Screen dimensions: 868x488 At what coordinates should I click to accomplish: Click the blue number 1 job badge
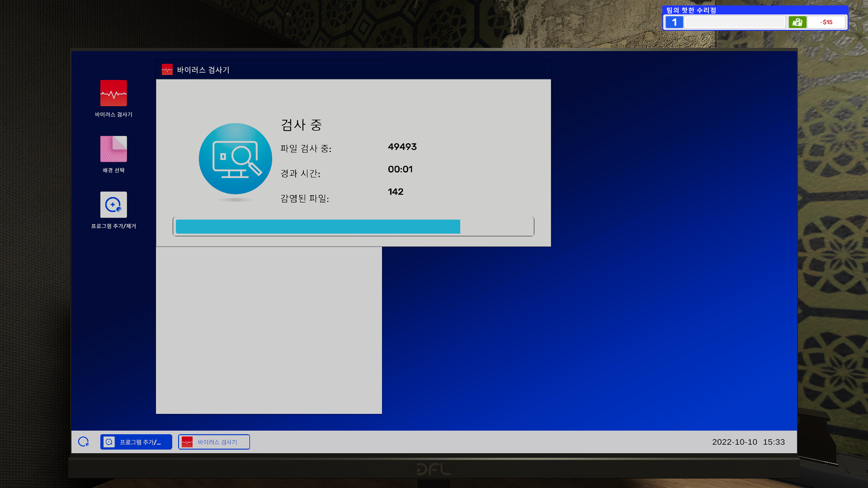pyautogui.click(x=674, y=22)
